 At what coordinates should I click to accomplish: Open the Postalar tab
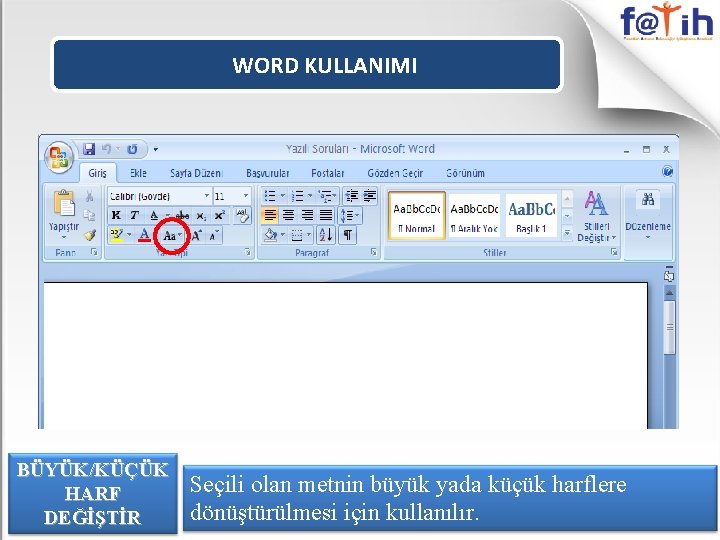click(x=327, y=173)
